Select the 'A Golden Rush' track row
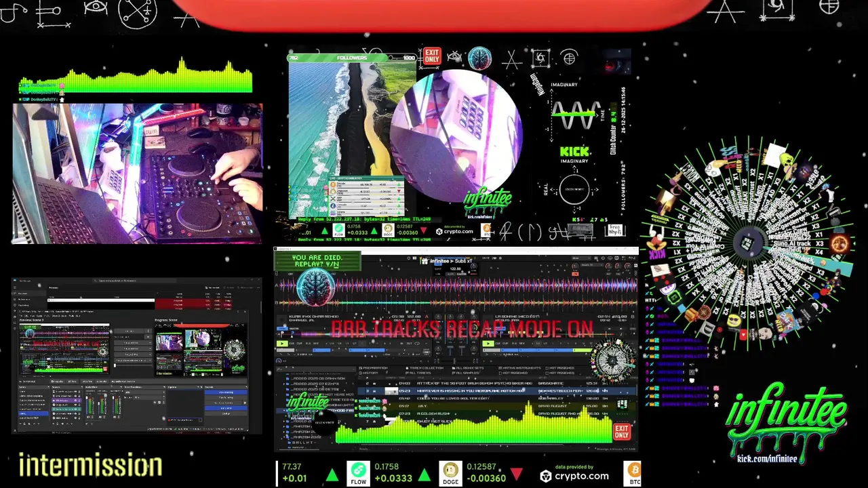This screenshot has height=488, width=868. coord(496,413)
